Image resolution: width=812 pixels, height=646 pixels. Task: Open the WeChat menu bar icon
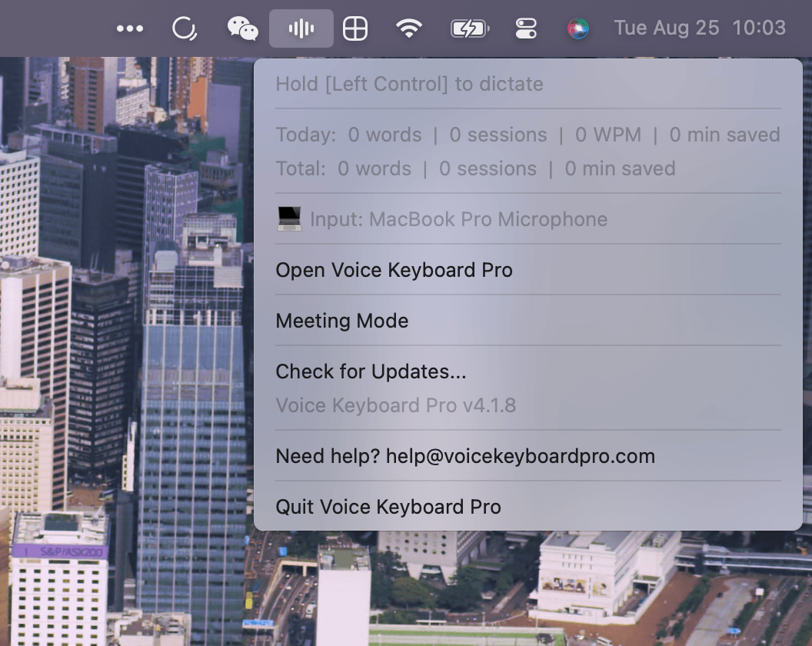pos(242,28)
